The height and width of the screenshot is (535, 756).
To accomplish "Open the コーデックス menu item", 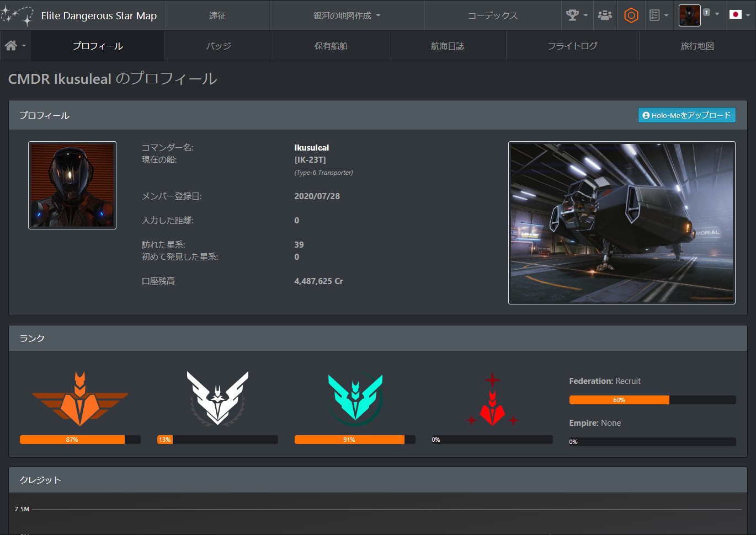I will coord(493,15).
